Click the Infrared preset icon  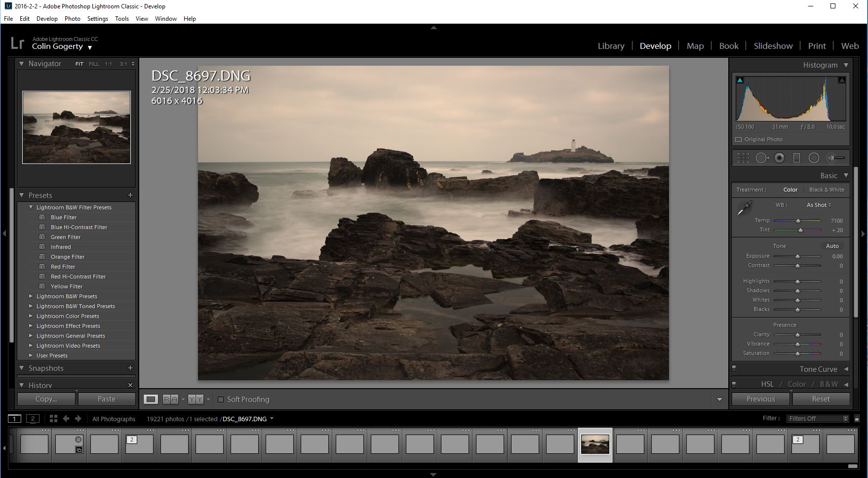pyautogui.click(x=42, y=247)
